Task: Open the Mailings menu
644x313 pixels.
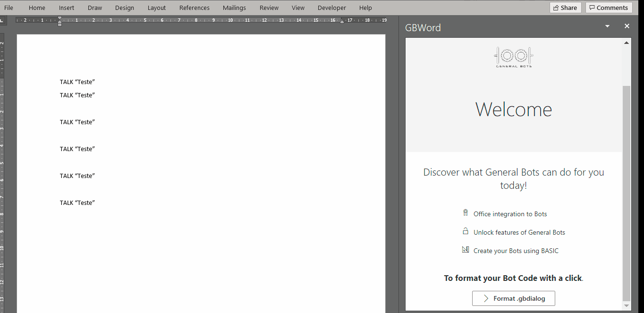Action: point(234,8)
